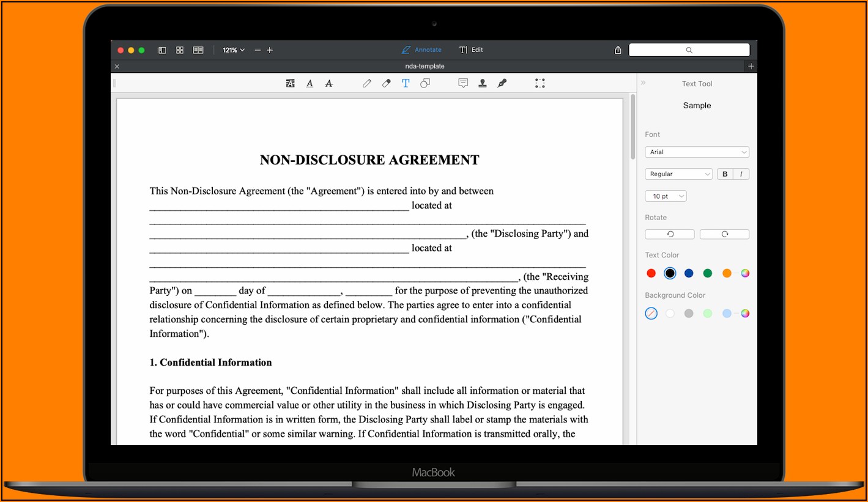This screenshot has height=502, width=868.
Task: Select the strikethrough annotation tool
Action: click(x=328, y=83)
